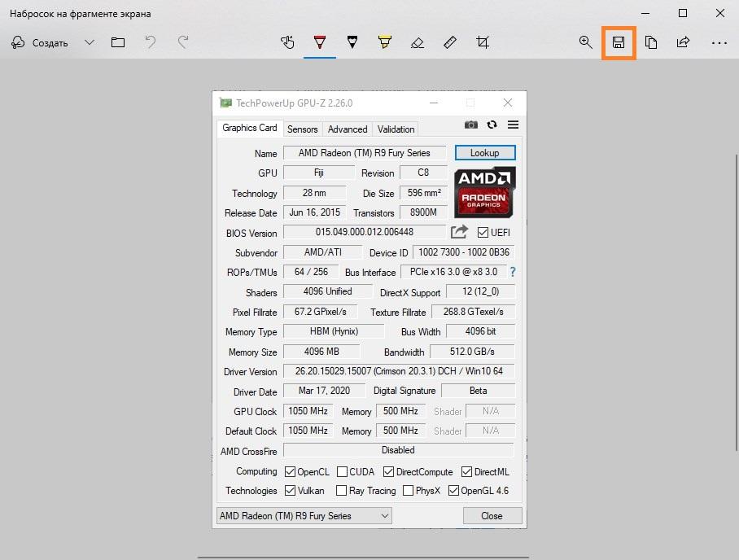Undo the last action

pyautogui.click(x=151, y=42)
